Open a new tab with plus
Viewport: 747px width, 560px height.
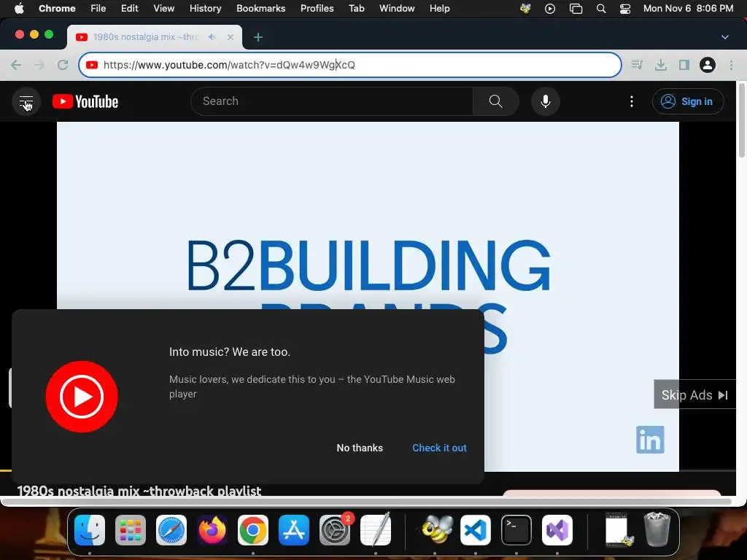point(258,37)
